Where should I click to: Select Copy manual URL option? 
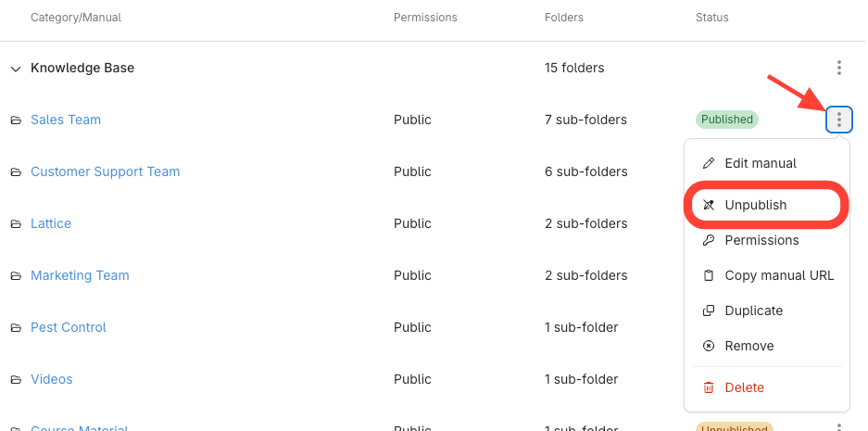pyautogui.click(x=779, y=275)
